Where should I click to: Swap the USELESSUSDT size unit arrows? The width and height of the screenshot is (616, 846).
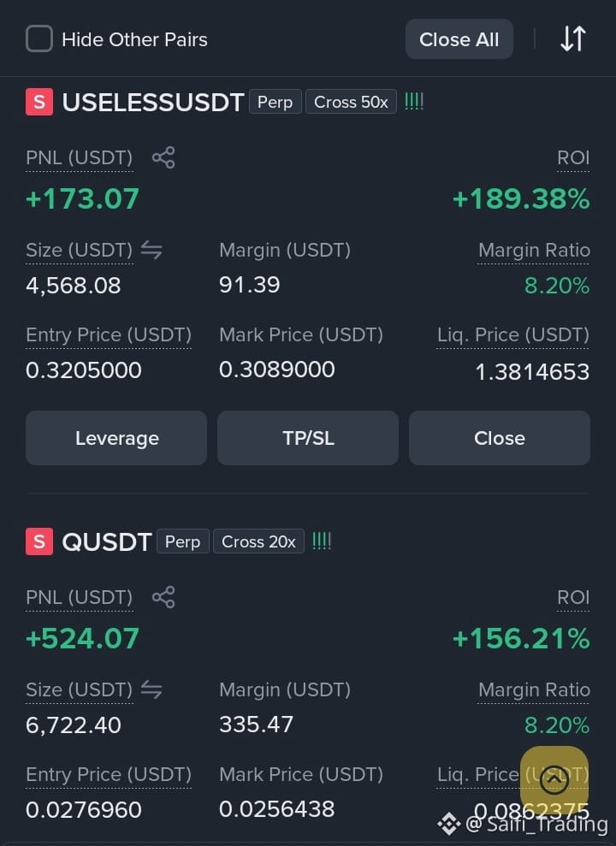pos(151,250)
